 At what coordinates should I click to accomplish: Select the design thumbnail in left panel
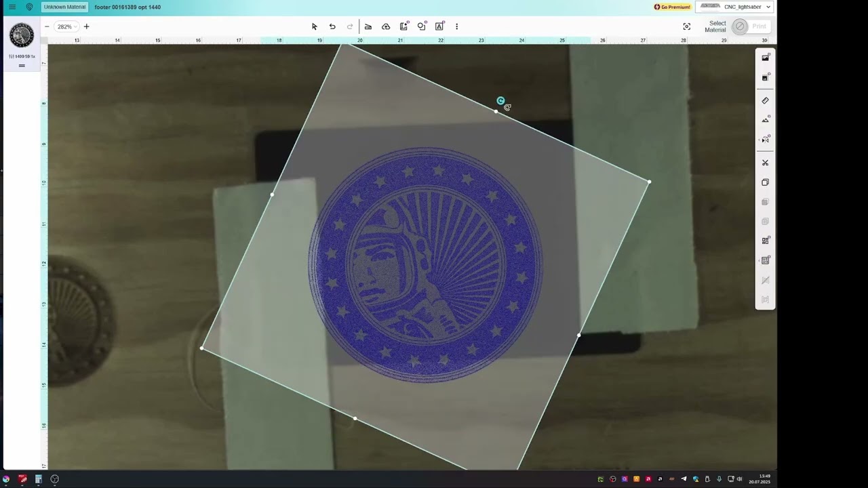pos(22,35)
